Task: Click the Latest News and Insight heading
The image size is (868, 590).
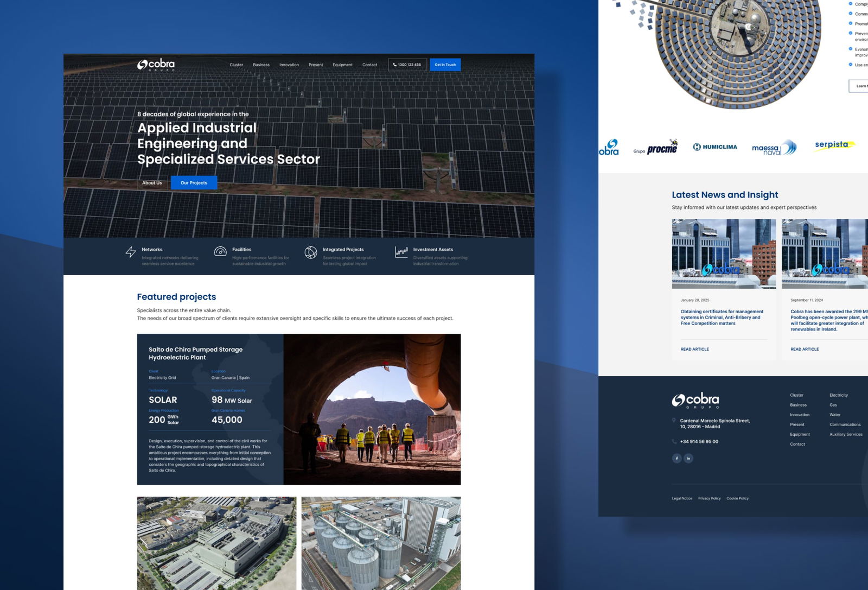Action: (725, 195)
